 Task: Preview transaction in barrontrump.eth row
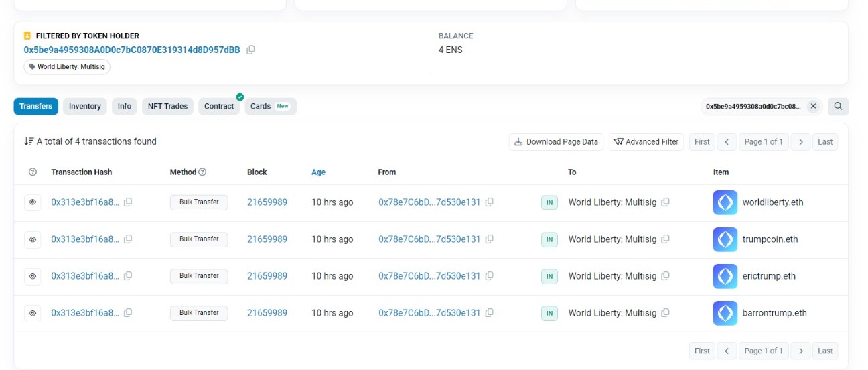[x=32, y=313]
